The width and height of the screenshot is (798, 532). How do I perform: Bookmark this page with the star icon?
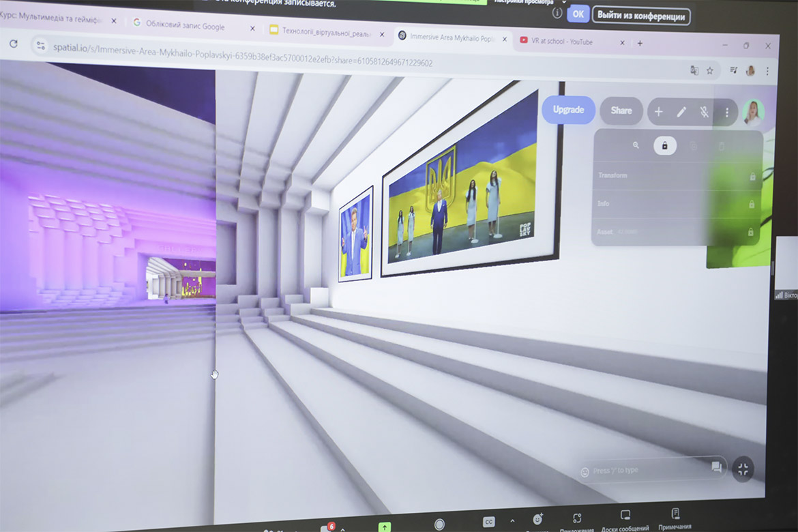(x=710, y=70)
